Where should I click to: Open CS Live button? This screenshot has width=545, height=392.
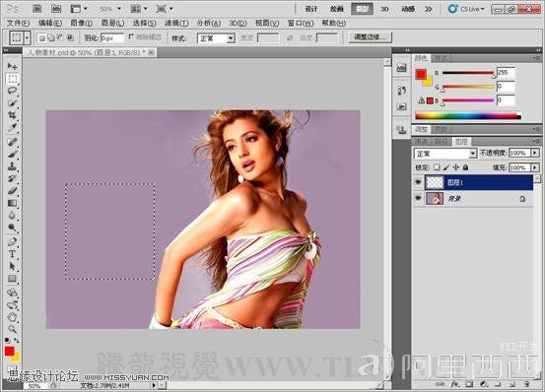[x=466, y=9]
